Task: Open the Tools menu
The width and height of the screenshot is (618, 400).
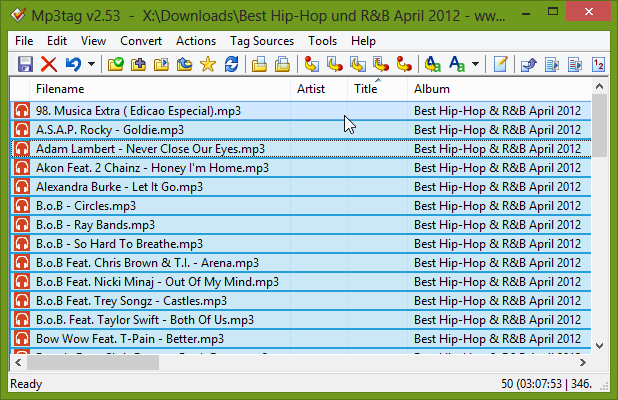Action: coord(322,41)
